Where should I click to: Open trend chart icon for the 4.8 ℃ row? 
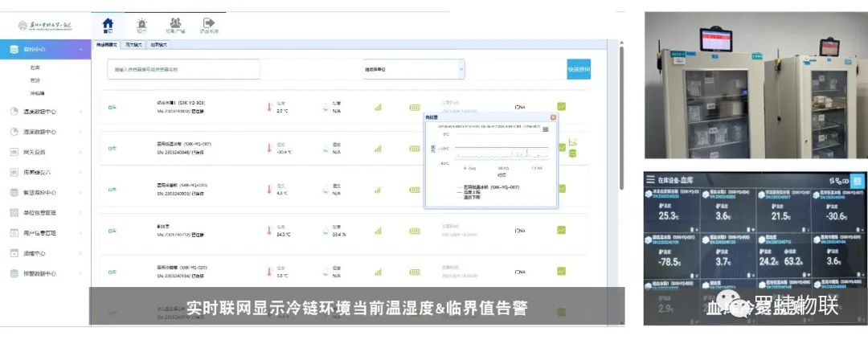click(561, 188)
